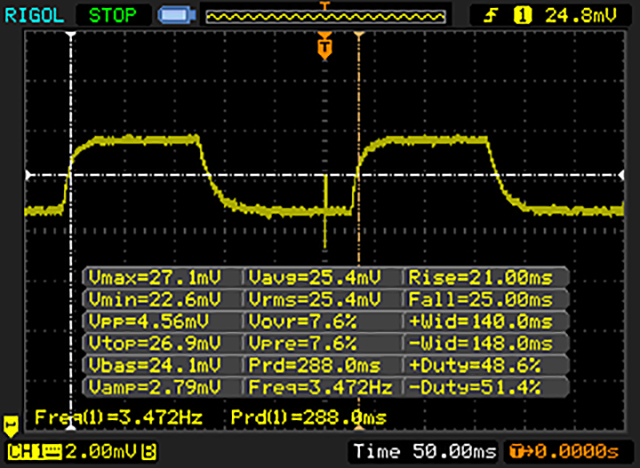Image resolution: width=640 pixels, height=468 pixels.
Task: Select the Vmax=27.1mV measurement
Action: (154, 278)
